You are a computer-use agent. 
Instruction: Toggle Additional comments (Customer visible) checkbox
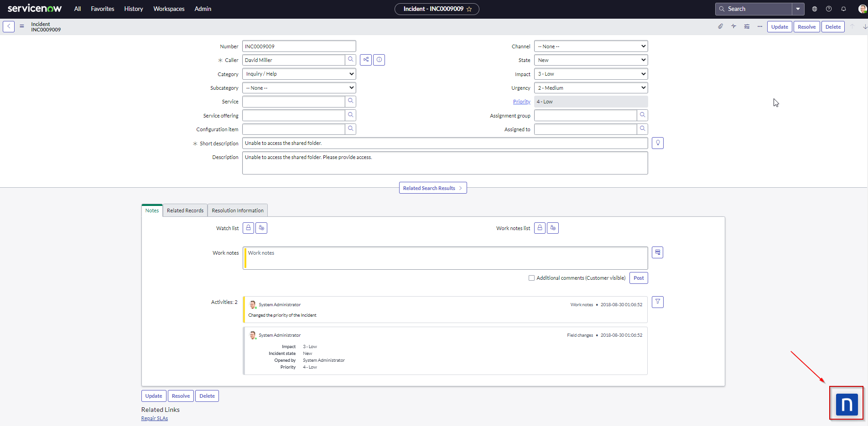[x=531, y=278]
